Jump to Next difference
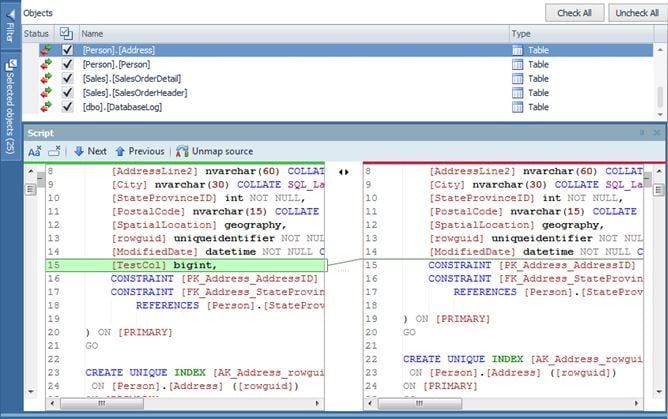This screenshot has height=419, width=668. point(90,151)
